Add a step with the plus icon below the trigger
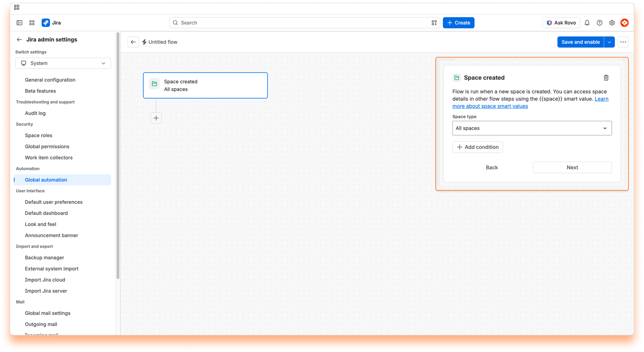The height and width of the screenshot is (352, 644). coord(156,118)
